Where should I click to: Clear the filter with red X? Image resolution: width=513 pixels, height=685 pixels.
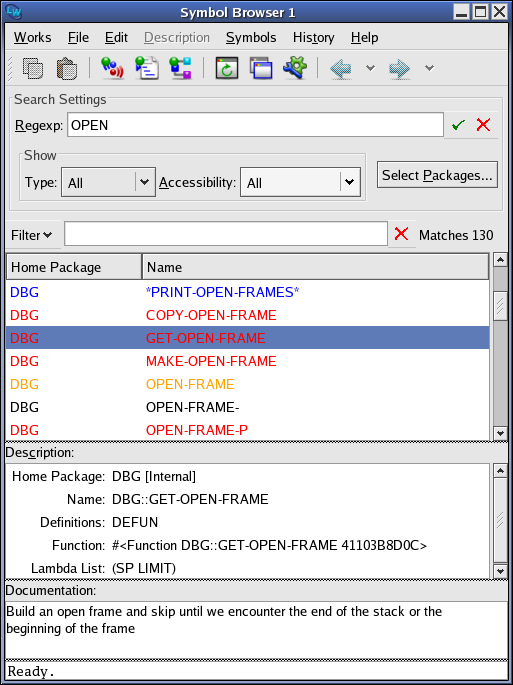[x=401, y=234]
